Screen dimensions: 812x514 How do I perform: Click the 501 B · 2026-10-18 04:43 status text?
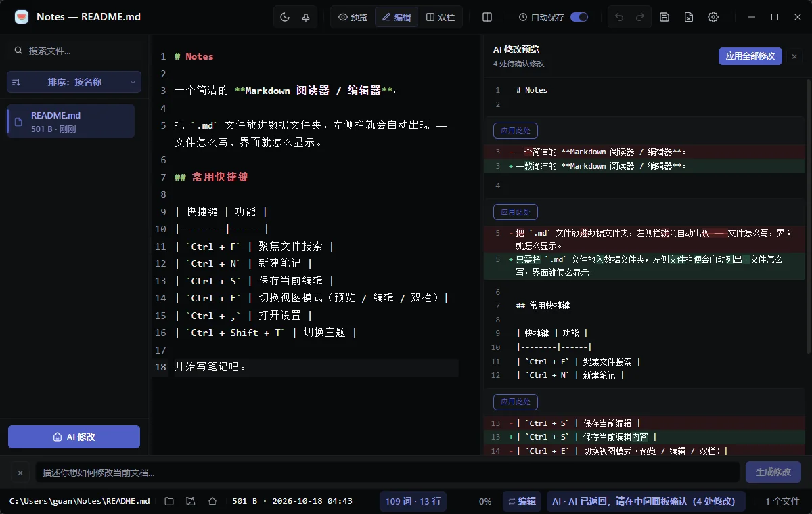(x=292, y=501)
